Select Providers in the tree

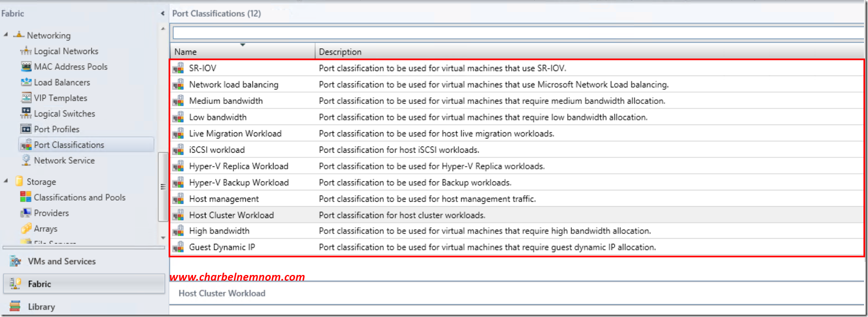point(52,213)
